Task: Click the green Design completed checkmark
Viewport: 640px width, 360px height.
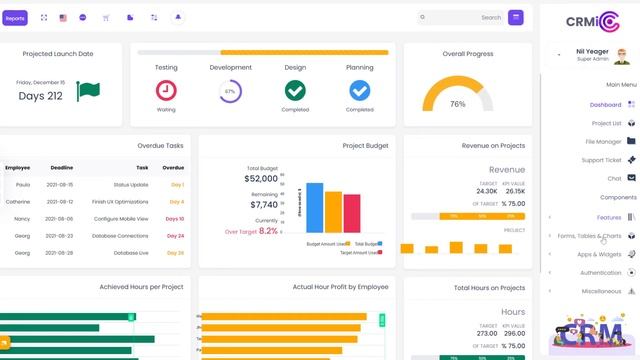Action: pos(295,90)
